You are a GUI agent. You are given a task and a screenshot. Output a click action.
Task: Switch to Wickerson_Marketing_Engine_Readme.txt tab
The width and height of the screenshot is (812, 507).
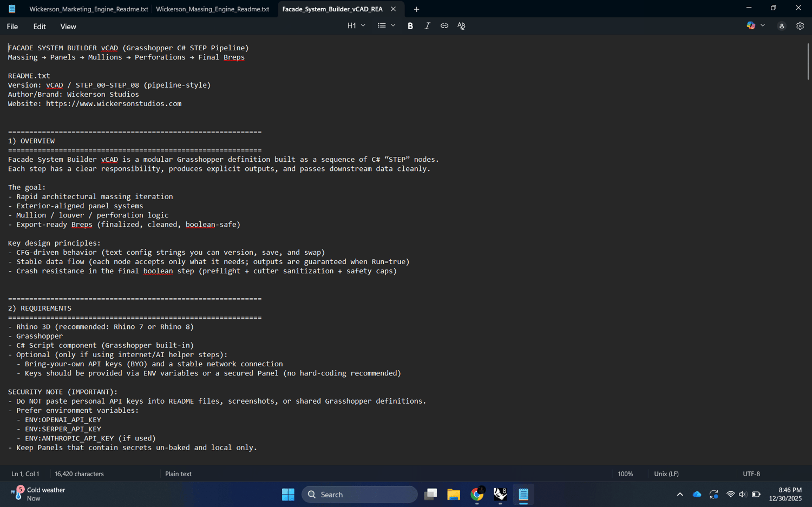[x=89, y=9]
